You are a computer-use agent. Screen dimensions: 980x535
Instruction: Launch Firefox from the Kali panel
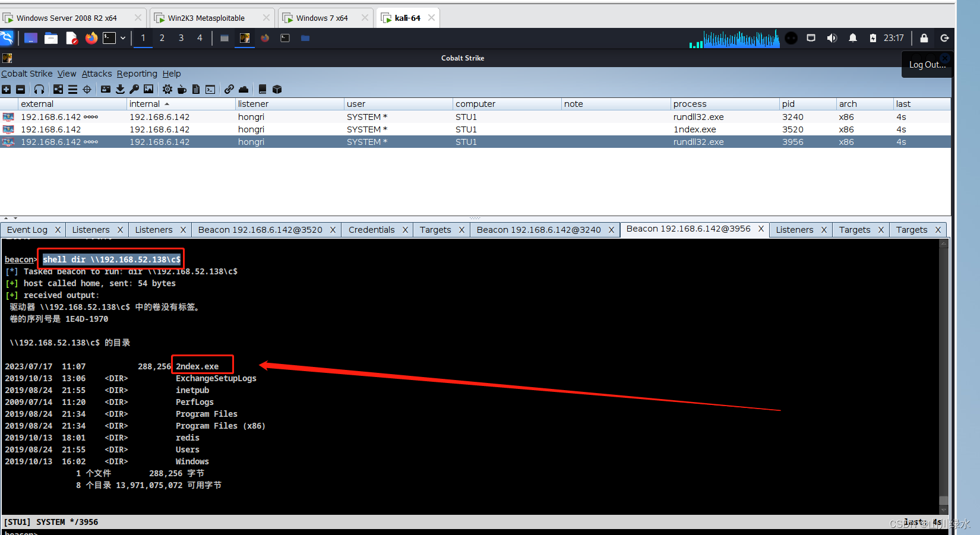coord(91,38)
